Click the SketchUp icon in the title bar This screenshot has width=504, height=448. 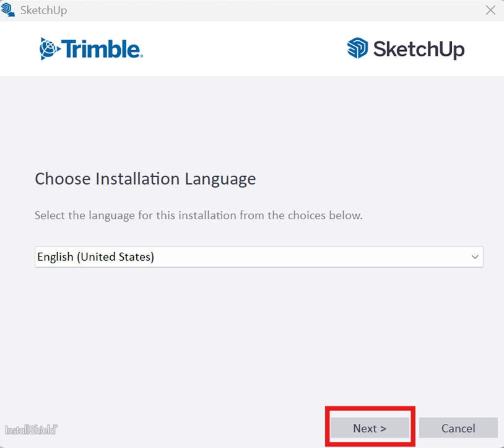pos(9,10)
